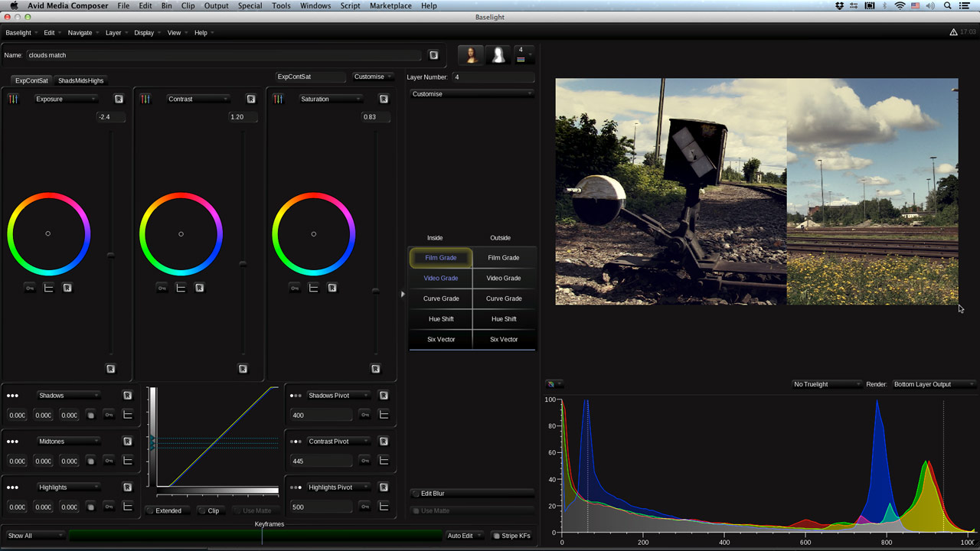Screen dimensions: 980x551
Task: Open the Render output dropdown
Action: 933,384
